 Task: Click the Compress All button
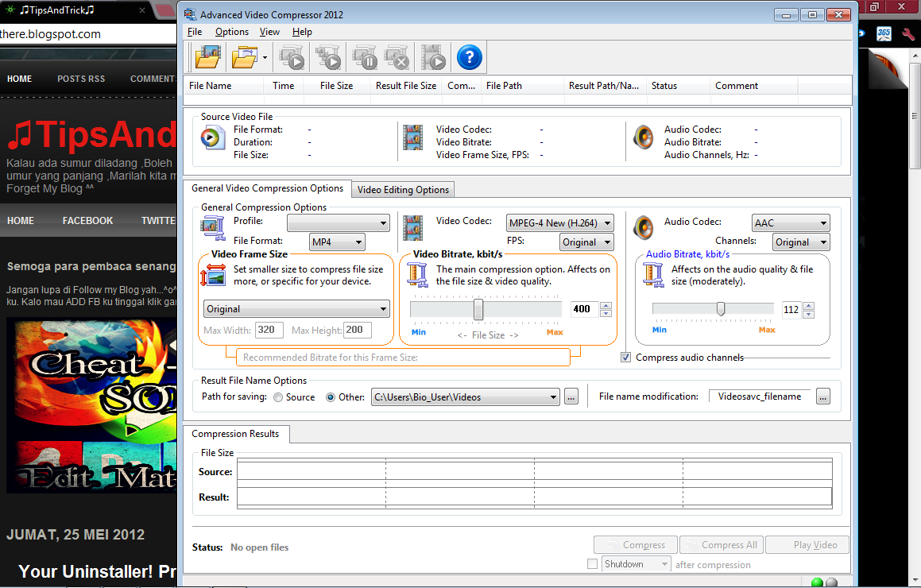pos(722,545)
